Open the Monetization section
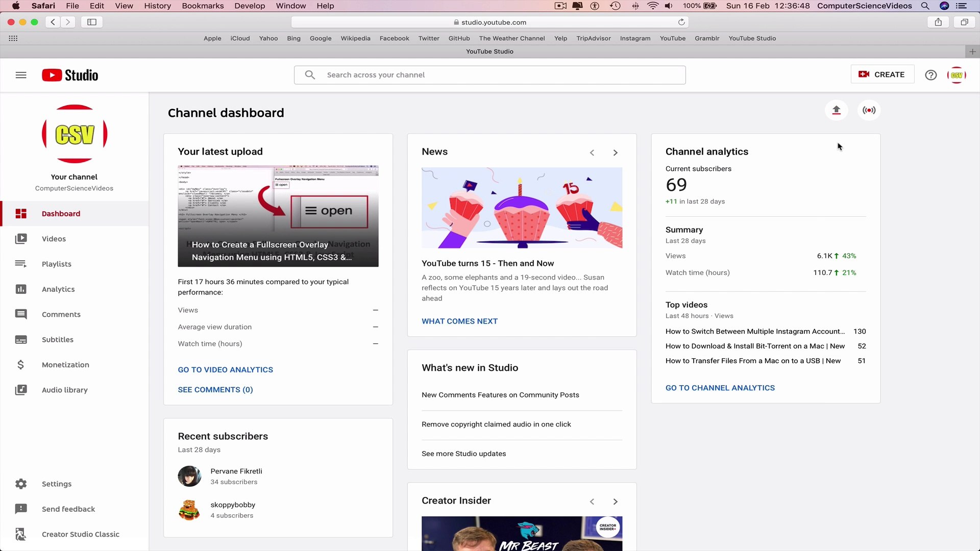 (65, 365)
